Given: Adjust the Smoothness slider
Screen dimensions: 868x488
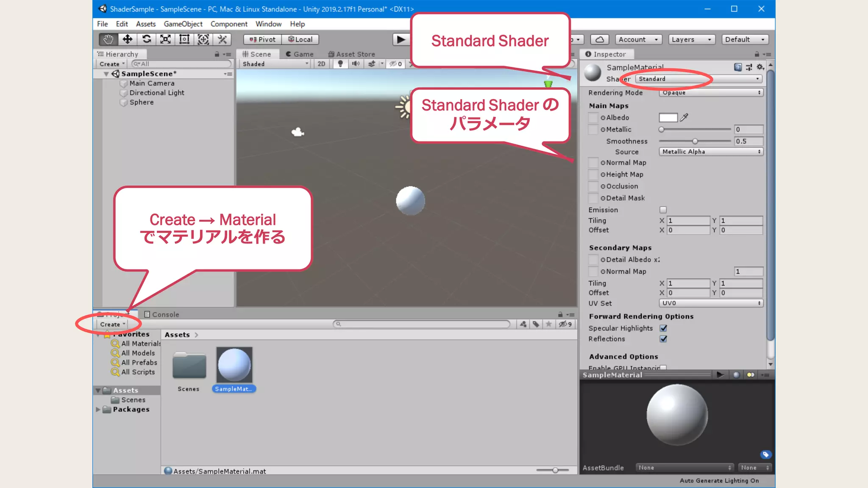Looking at the screenshot, I should (x=695, y=141).
